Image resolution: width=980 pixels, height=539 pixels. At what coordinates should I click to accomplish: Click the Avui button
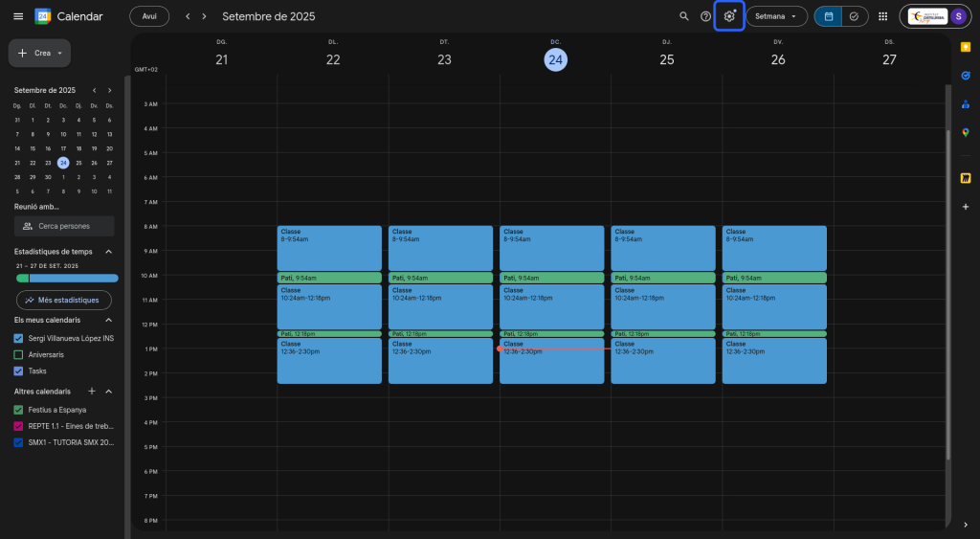pyautogui.click(x=149, y=16)
